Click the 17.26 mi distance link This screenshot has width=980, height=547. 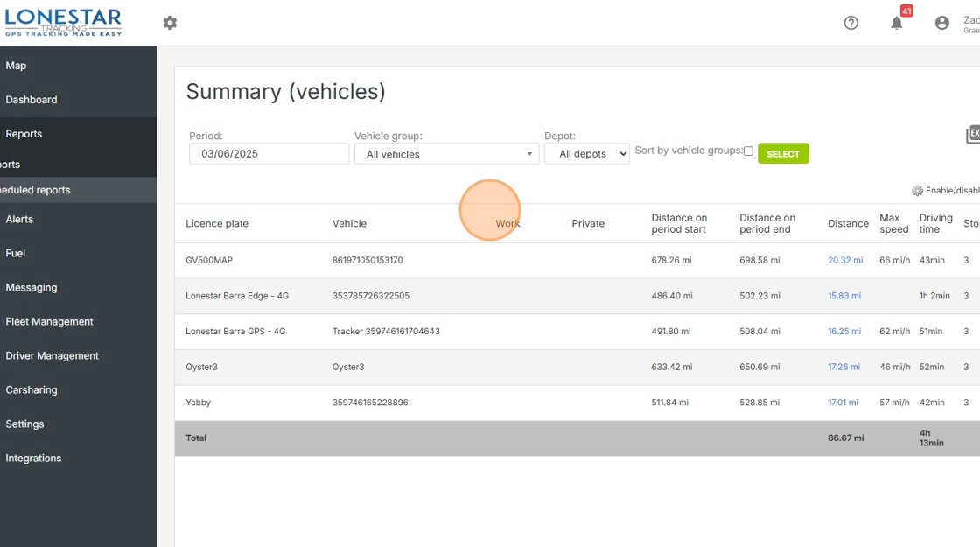(843, 367)
